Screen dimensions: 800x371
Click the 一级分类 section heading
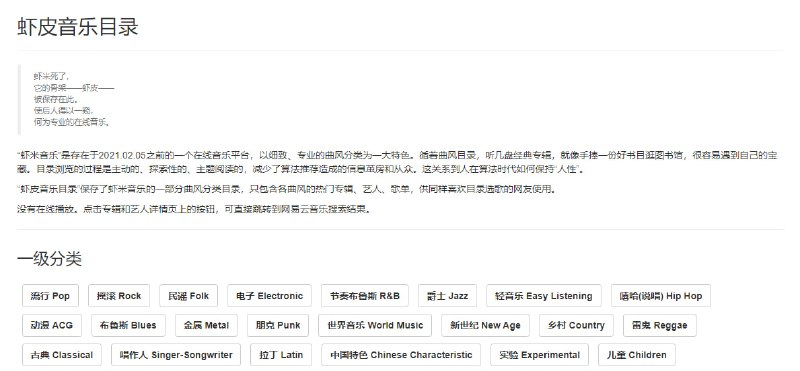click(x=49, y=259)
